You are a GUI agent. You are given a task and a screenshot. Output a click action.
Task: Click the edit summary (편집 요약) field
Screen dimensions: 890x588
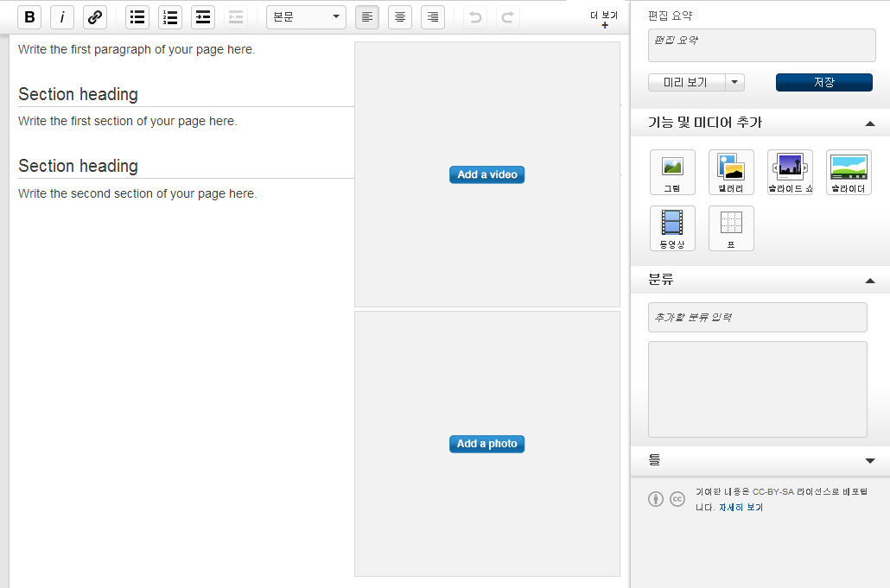pos(762,46)
